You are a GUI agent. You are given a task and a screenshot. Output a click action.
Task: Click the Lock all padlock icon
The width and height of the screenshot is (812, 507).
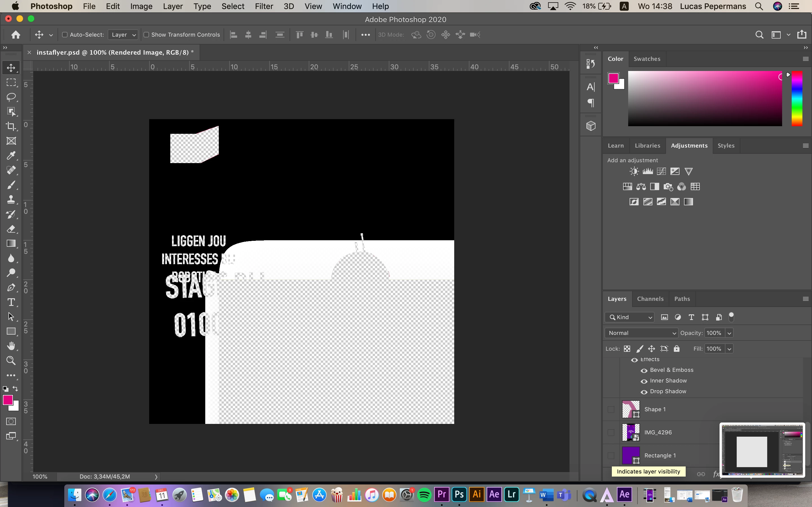pyautogui.click(x=676, y=349)
